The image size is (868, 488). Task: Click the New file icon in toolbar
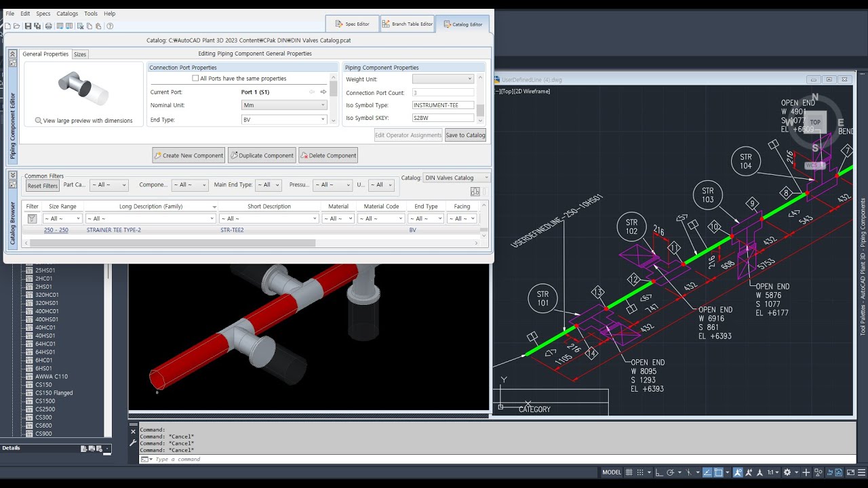pos(7,26)
